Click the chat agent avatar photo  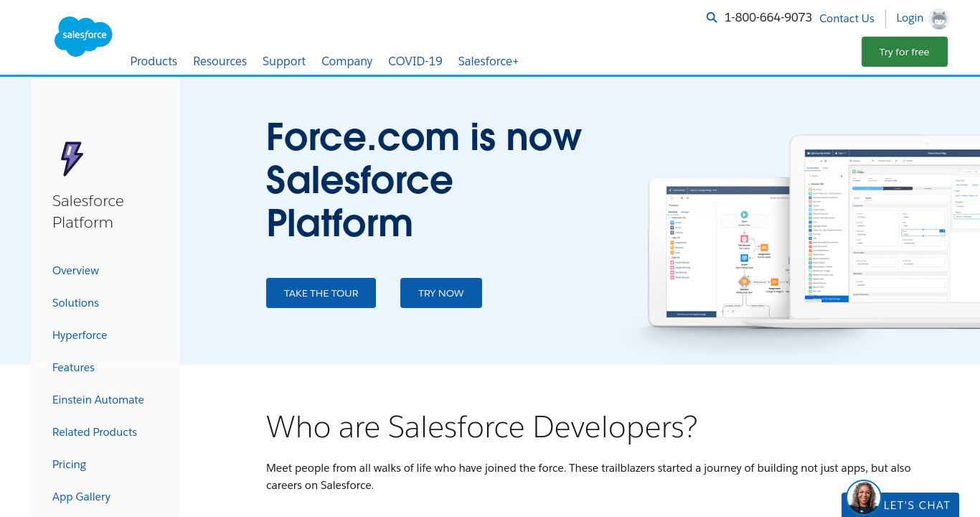click(864, 498)
